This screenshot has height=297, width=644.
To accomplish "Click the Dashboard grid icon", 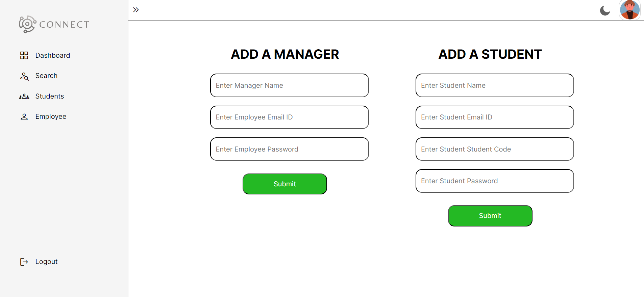I will (x=24, y=55).
